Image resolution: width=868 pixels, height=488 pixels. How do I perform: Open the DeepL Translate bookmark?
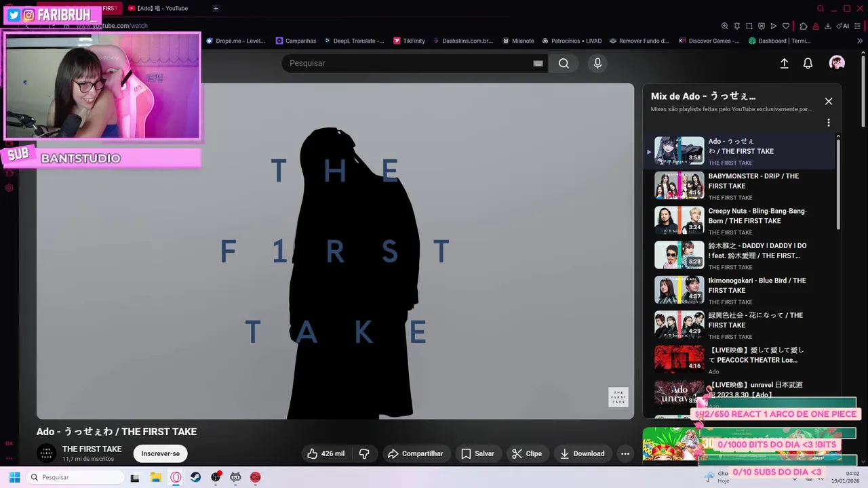[x=353, y=41]
